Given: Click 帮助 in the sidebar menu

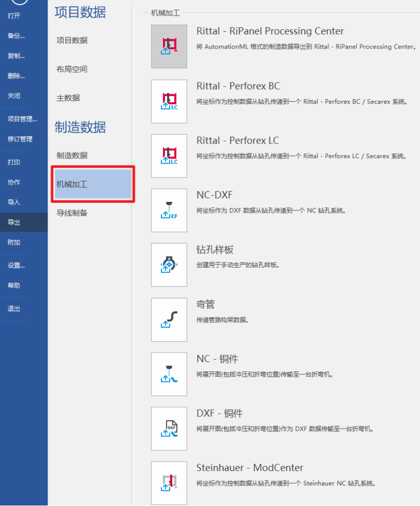Looking at the screenshot, I should [x=14, y=285].
